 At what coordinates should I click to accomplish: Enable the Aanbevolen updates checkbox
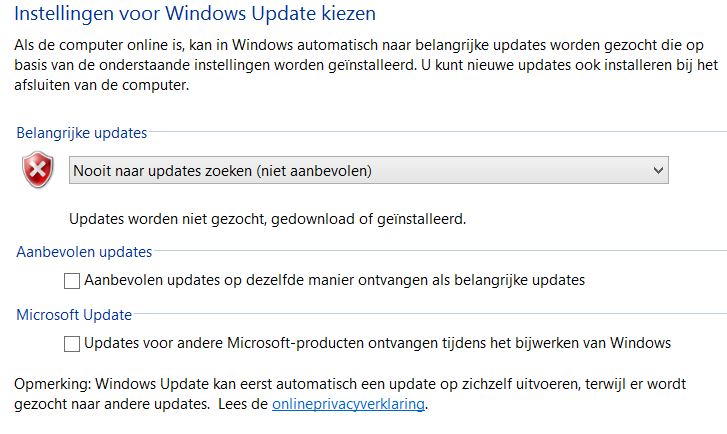pyautogui.click(x=72, y=281)
